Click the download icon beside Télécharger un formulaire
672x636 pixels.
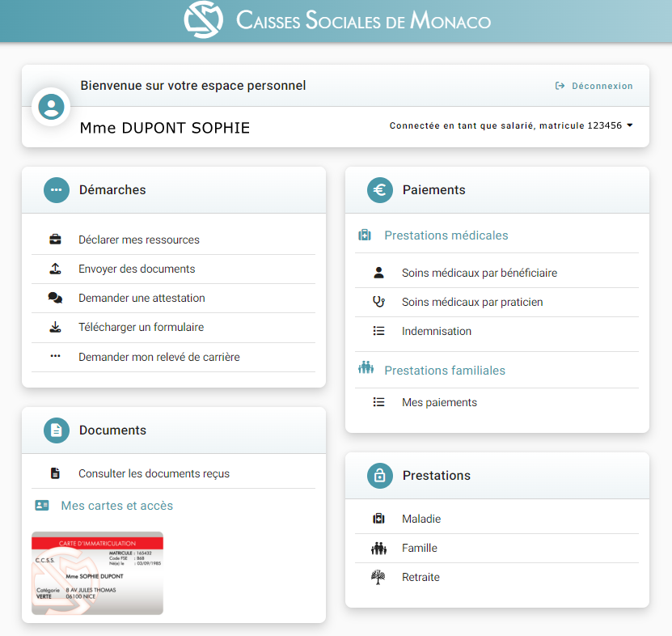click(x=55, y=327)
